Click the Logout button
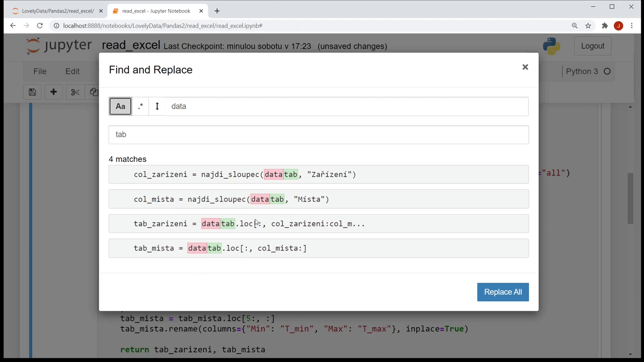The width and height of the screenshot is (644, 362). [592, 46]
